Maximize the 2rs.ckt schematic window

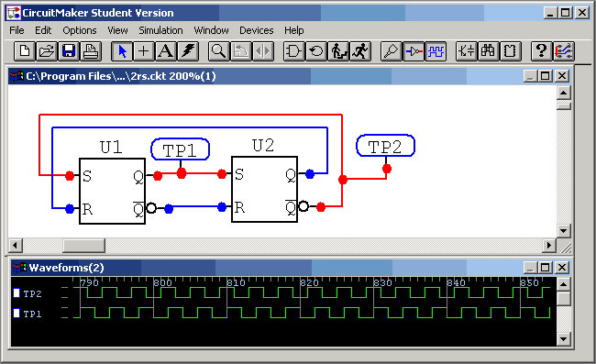(545, 76)
